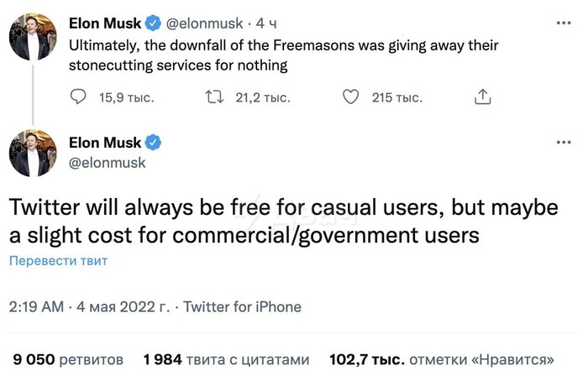Click the reply icon on the Freemasons tweet
Viewport: 588px width, 381px height.
pyautogui.click(x=77, y=98)
